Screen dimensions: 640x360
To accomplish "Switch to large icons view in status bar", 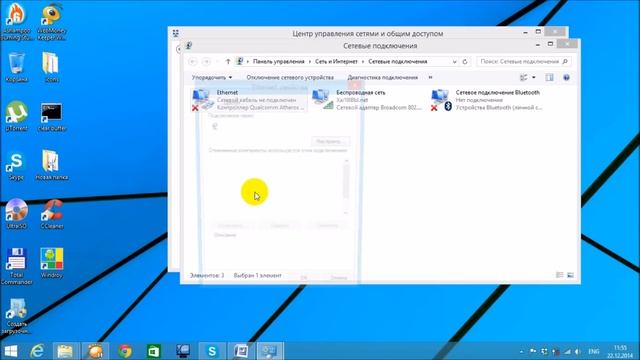I will [570, 275].
